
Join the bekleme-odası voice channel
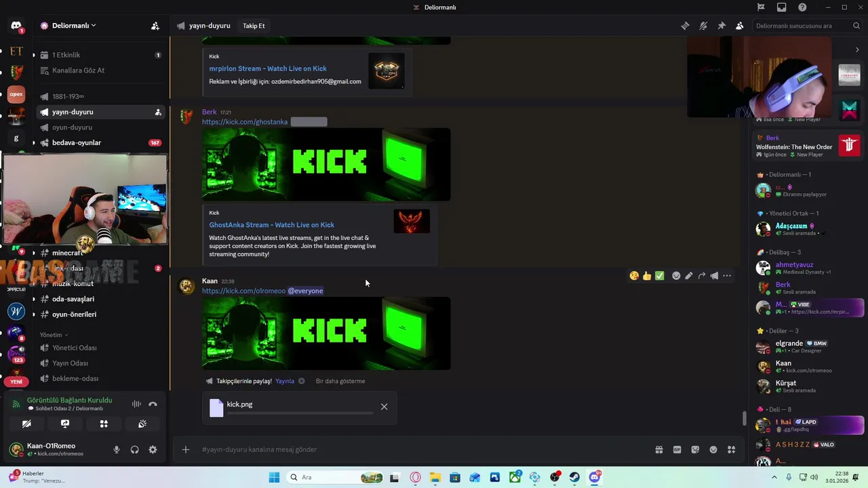(x=100, y=379)
